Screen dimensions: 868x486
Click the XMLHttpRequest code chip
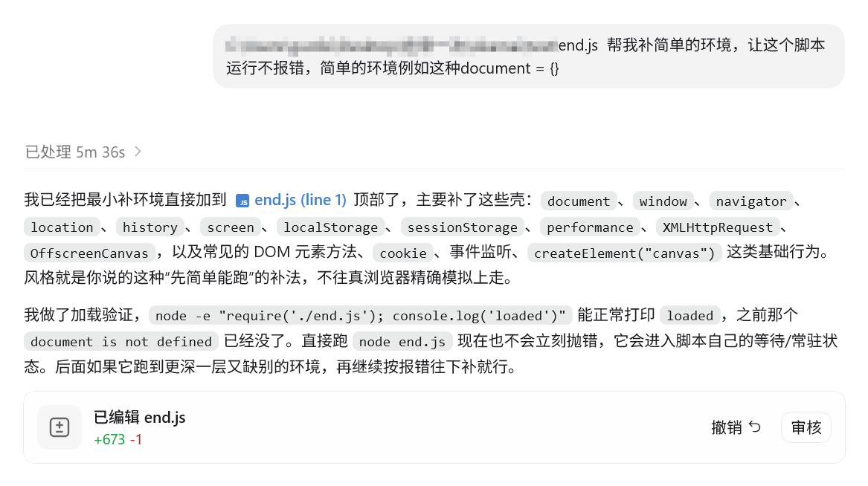tap(718, 227)
